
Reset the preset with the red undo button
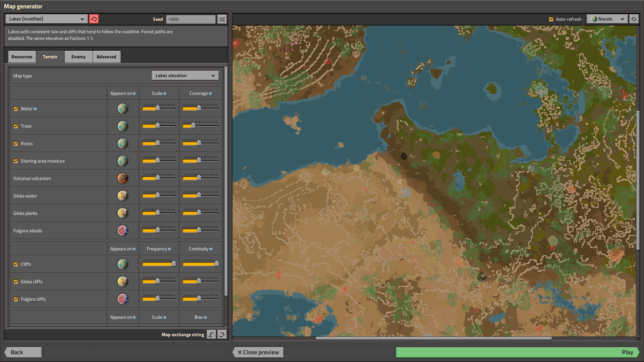[x=94, y=19]
